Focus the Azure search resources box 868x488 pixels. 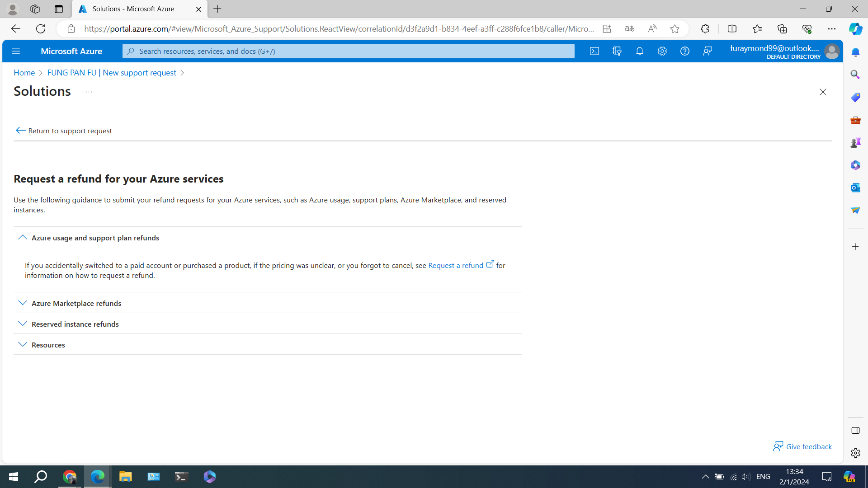coord(348,51)
